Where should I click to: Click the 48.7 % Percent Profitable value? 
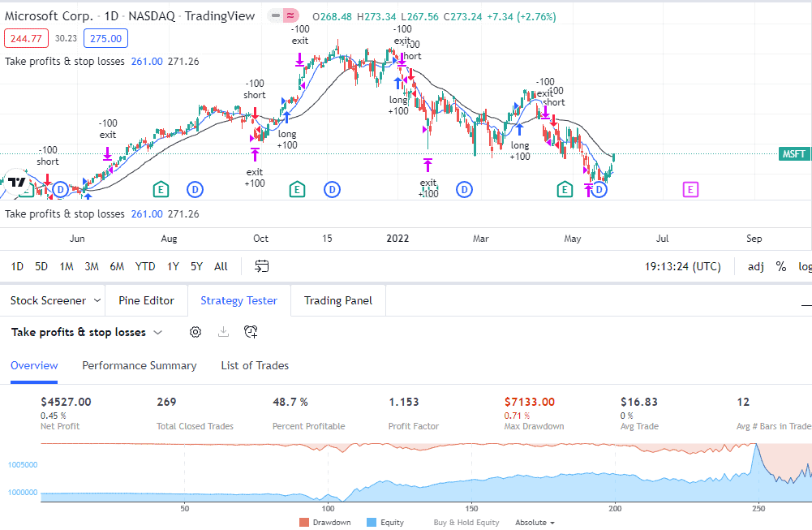click(290, 402)
